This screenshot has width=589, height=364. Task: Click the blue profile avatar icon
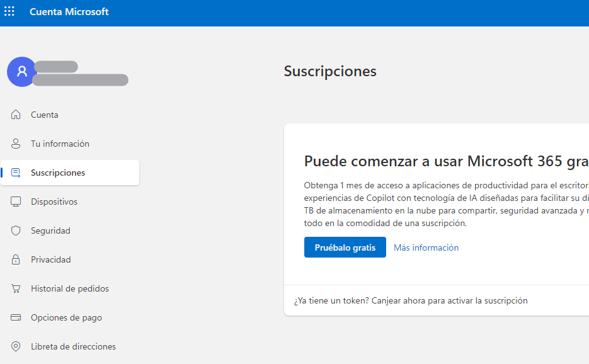(22, 72)
